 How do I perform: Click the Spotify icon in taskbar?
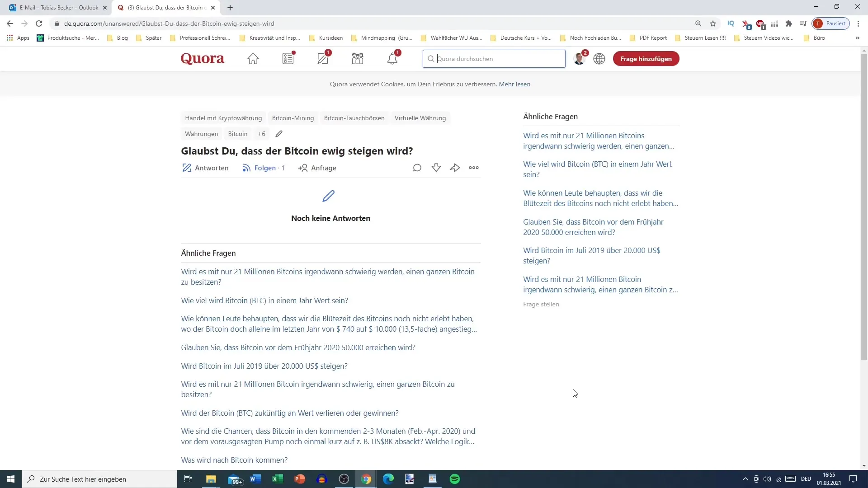pyautogui.click(x=455, y=479)
